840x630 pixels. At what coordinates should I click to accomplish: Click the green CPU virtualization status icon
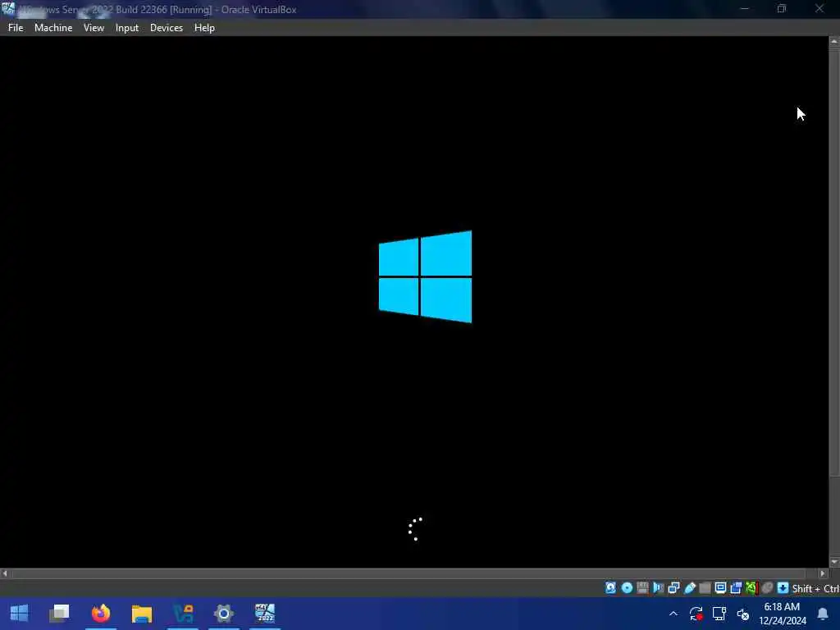coord(751,588)
